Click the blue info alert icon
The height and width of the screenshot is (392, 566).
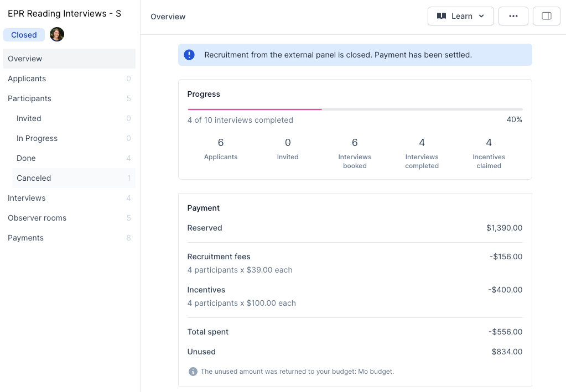[x=189, y=55]
